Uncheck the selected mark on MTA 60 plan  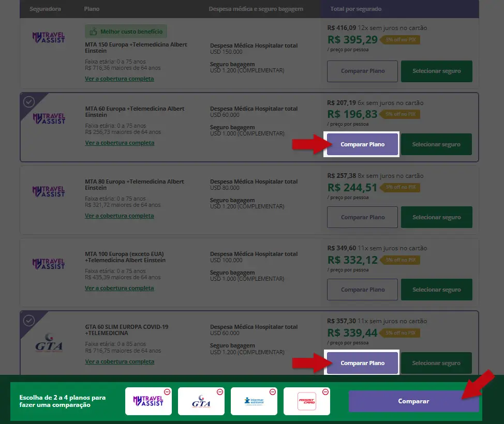(29, 102)
